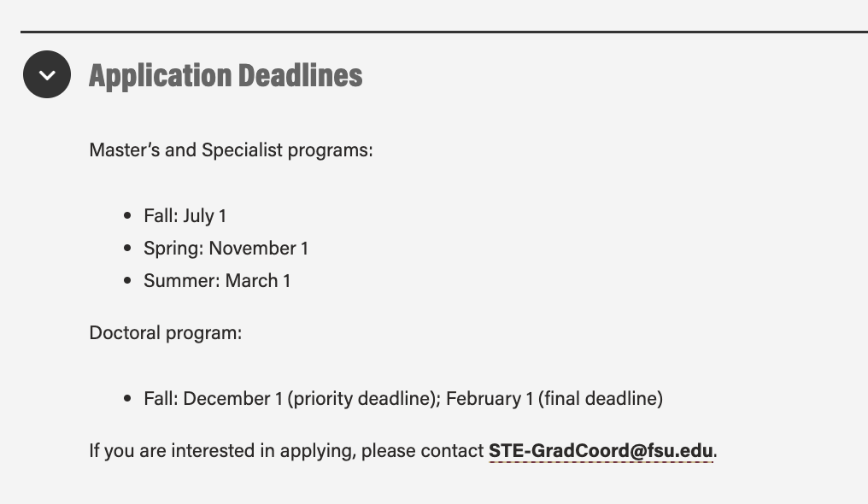The image size is (868, 504).
Task: Click the phrase "If you are interested in applying"
Action: point(222,451)
